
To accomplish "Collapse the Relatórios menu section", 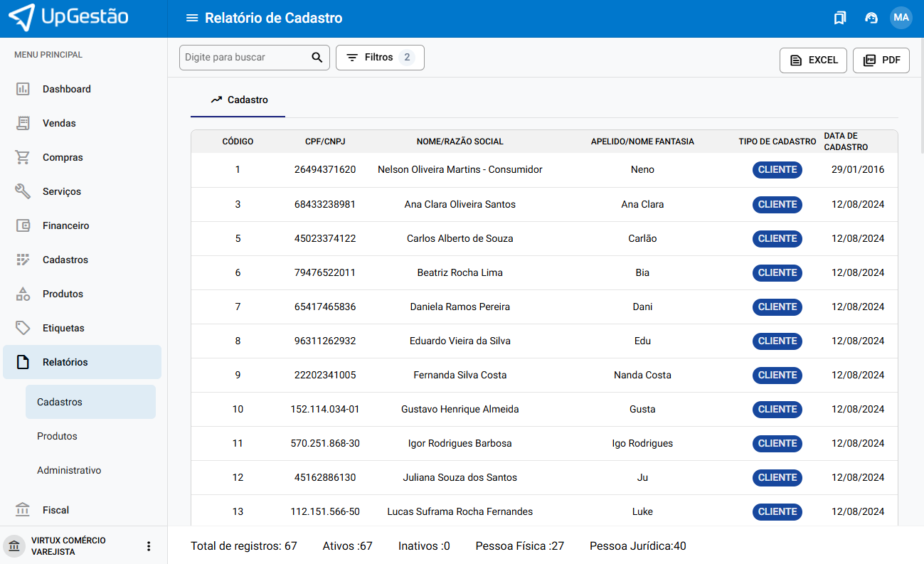I will [x=82, y=362].
